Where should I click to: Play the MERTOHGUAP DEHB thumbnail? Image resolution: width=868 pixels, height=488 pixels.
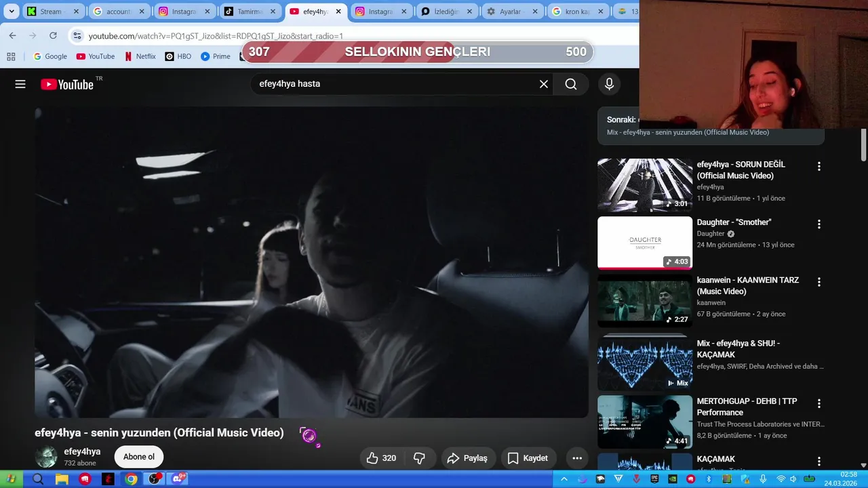tap(645, 422)
